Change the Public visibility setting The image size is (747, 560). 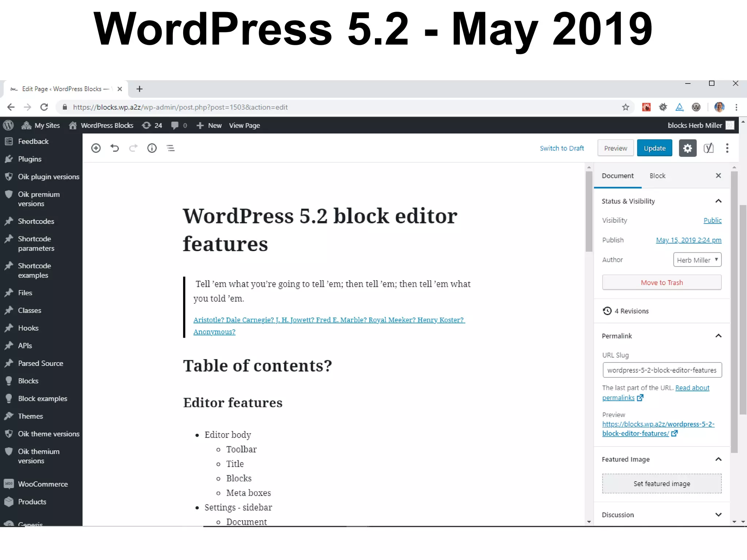712,220
